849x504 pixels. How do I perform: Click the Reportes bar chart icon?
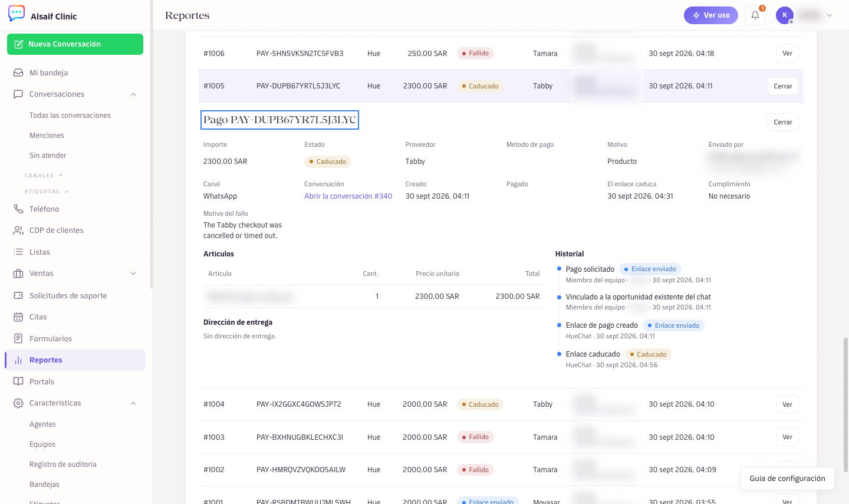[18, 360]
